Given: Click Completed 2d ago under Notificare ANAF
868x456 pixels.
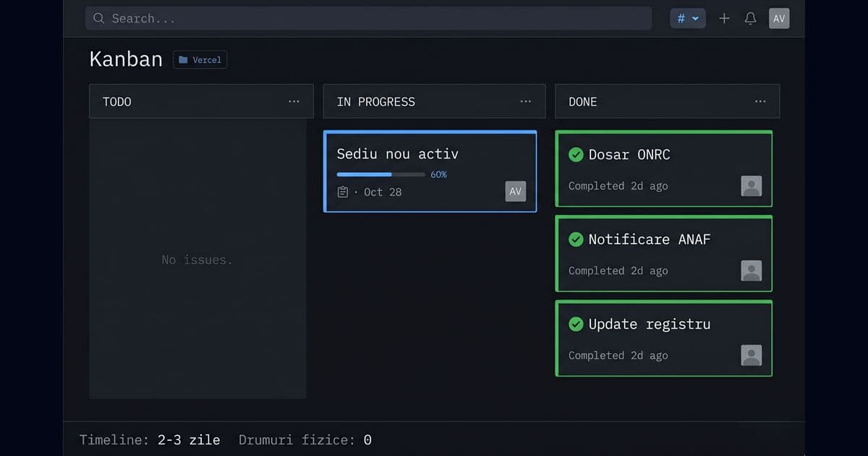Looking at the screenshot, I should pyautogui.click(x=618, y=271).
